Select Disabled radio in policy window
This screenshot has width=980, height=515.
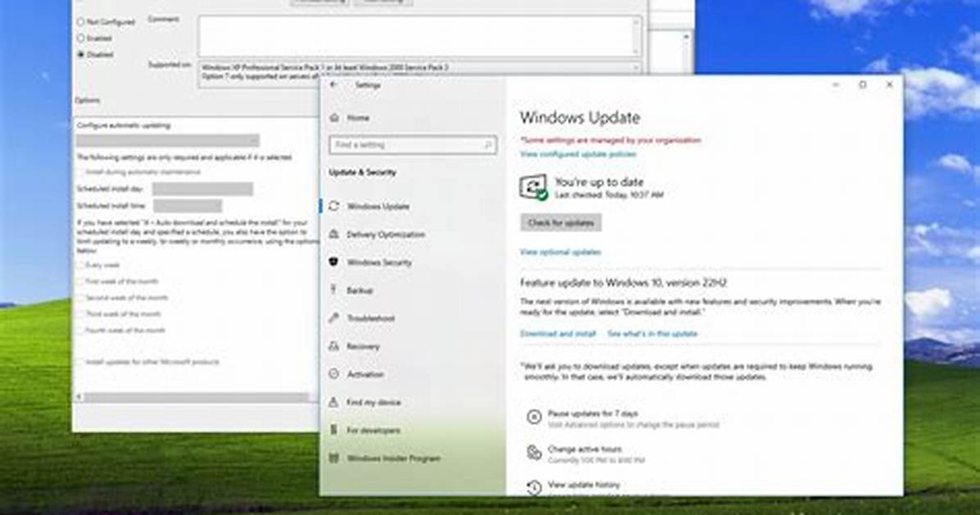(x=80, y=54)
